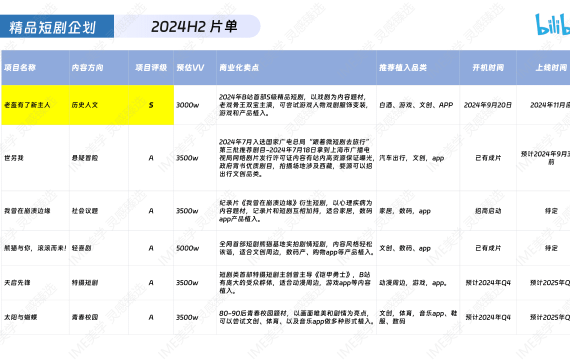Select the 我曾在崩溃边缘 project name

click(27, 211)
